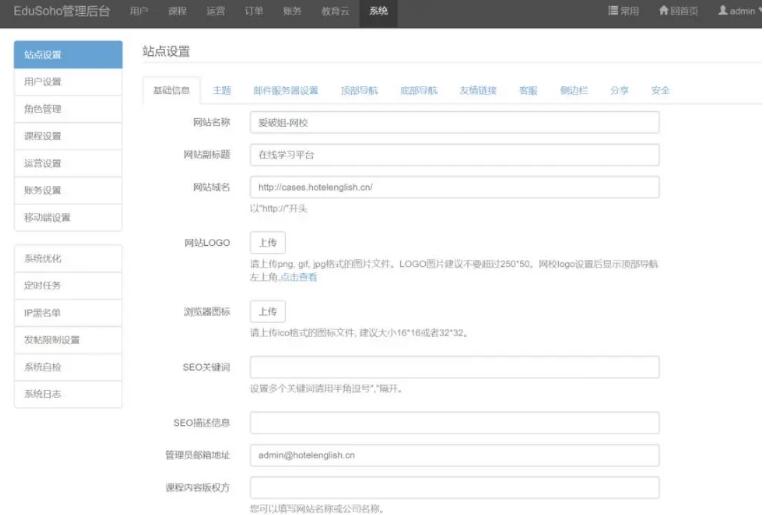Open 角色管理 in the sidebar
The width and height of the screenshot is (764, 515).
[68, 109]
